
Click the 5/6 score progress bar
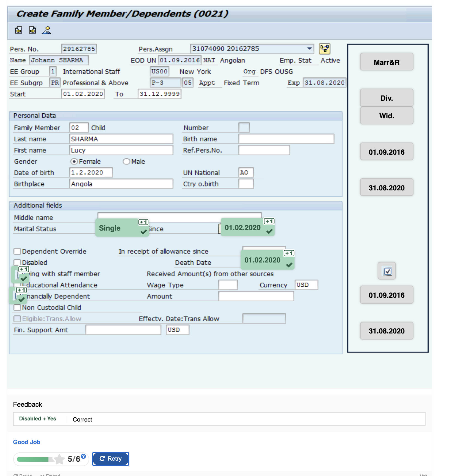tap(35, 459)
